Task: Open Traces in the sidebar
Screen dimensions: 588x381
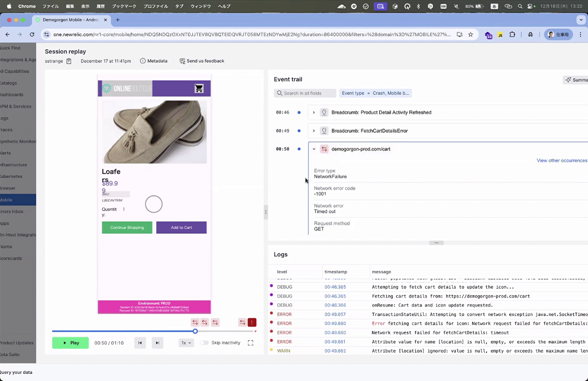Action: coord(6,130)
